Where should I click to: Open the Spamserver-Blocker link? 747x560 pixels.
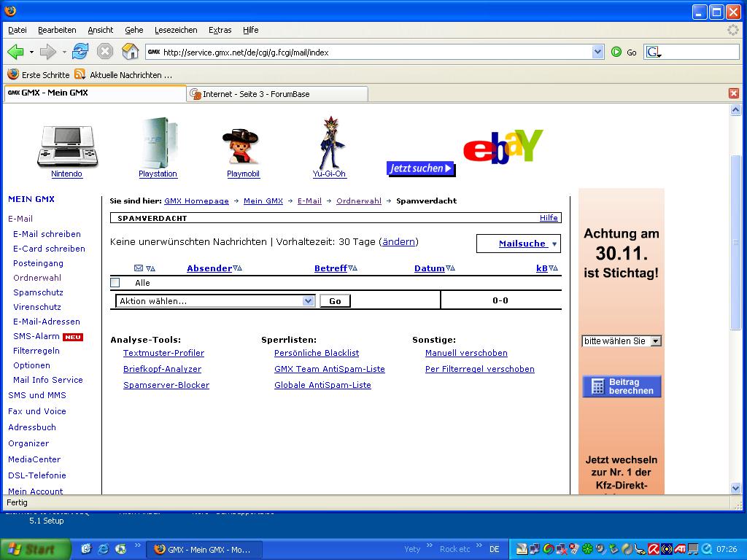click(x=166, y=385)
